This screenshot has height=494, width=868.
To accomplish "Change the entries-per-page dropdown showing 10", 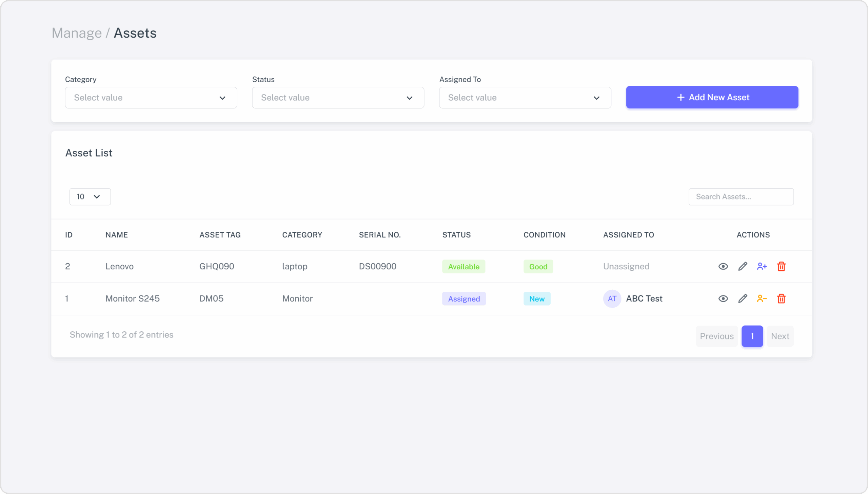I will point(90,197).
